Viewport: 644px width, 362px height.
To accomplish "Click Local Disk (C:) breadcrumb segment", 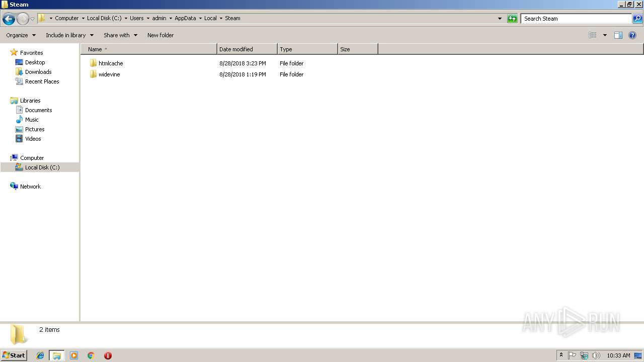I will click(x=104, y=18).
